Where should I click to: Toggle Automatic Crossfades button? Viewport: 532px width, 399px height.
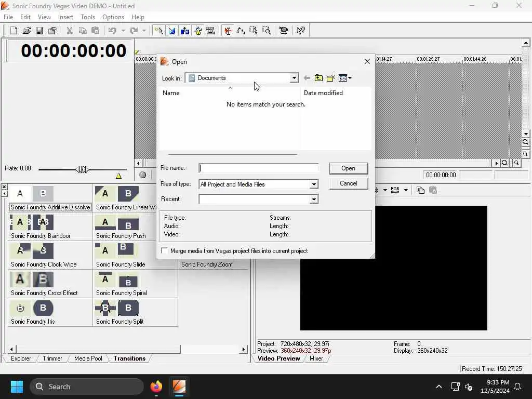pyautogui.click(x=172, y=31)
